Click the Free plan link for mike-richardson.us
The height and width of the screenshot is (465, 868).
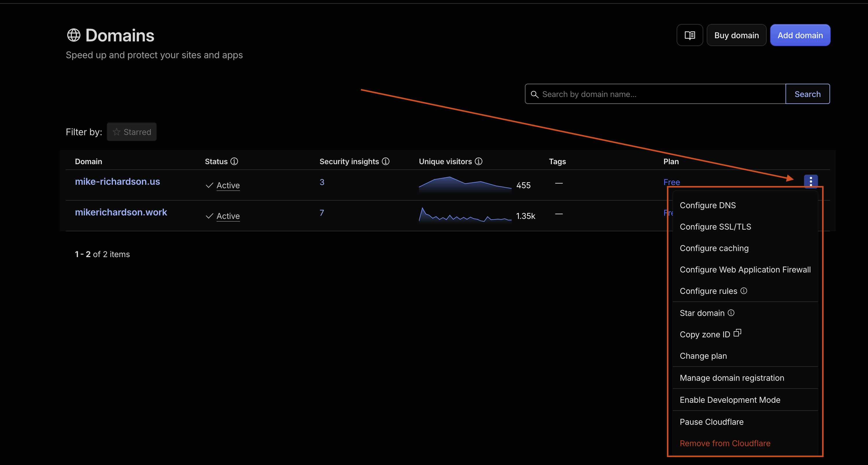[x=671, y=182]
